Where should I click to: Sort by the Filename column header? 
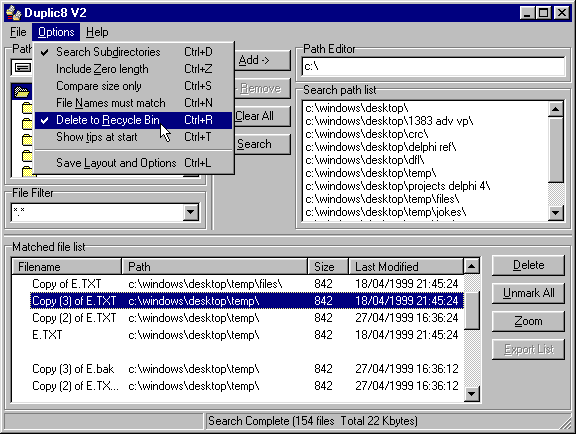point(66,266)
